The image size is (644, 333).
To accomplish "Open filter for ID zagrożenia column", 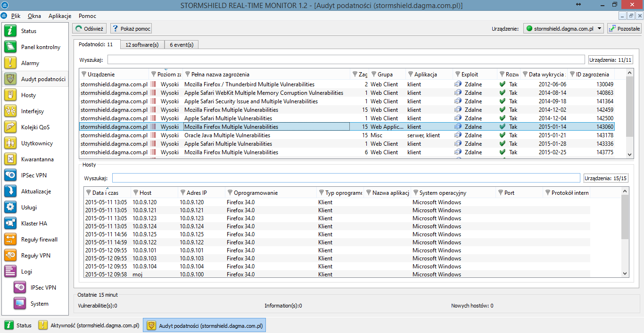I will coord(572,75).
